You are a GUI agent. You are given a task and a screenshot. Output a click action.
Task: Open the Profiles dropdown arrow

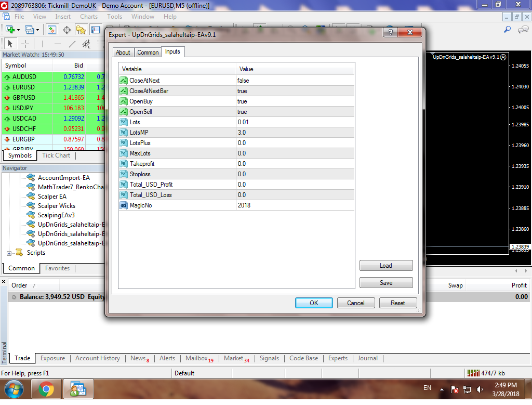pyautogui.click(x=37, y=30)
